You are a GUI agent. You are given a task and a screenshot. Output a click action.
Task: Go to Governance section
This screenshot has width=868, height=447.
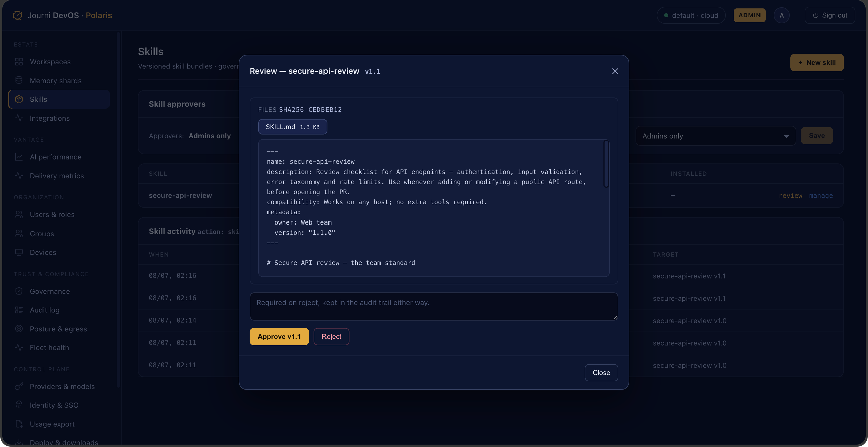pos(59,291)
